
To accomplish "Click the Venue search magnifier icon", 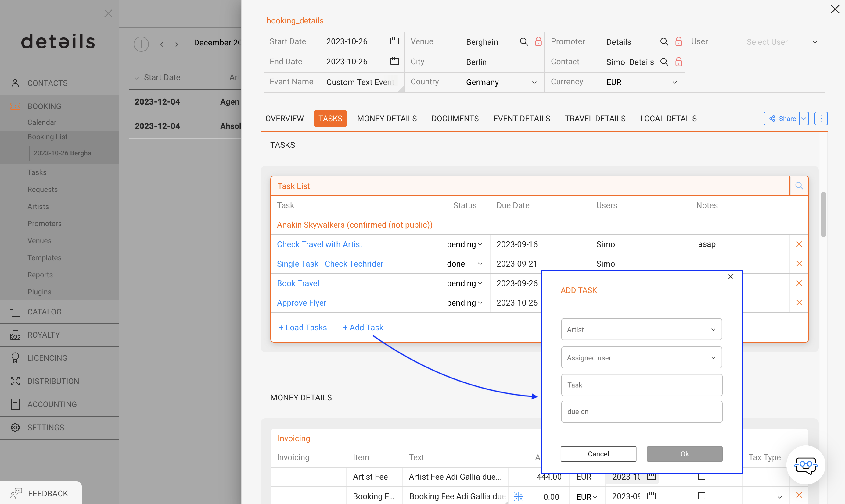I will pos(524,42).
